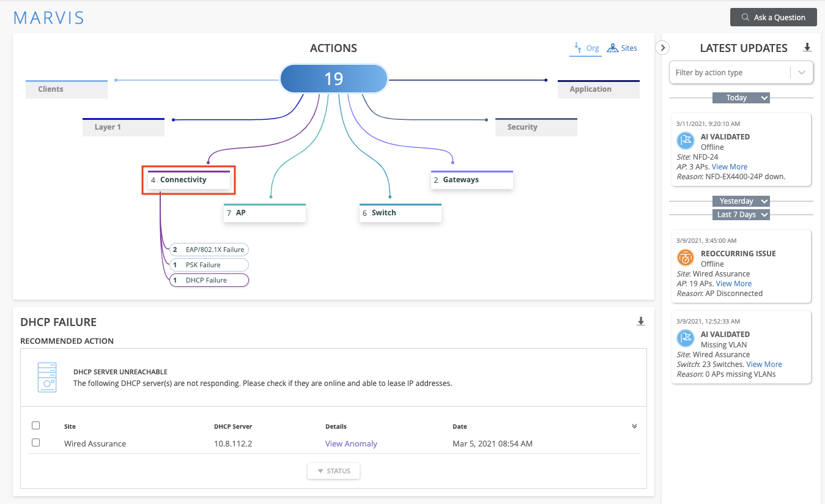This screenshot has height=504, width=825.
Task: Click the DHCP server unreachable icon
Action: (47, 377)
